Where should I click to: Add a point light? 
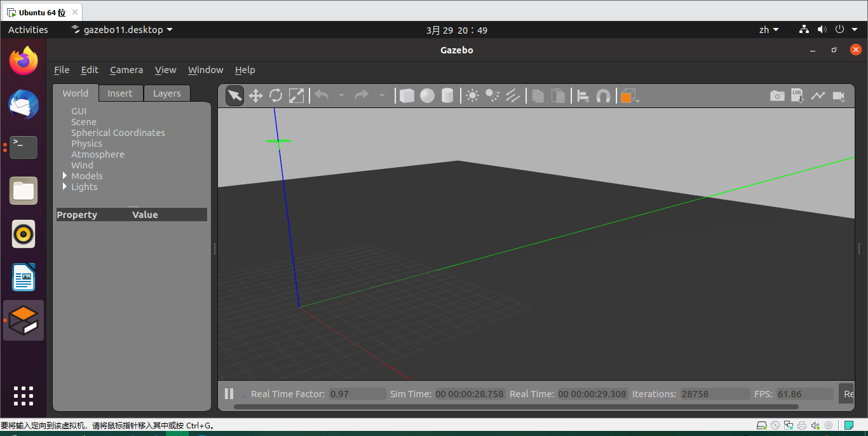(x=472, y=95)
